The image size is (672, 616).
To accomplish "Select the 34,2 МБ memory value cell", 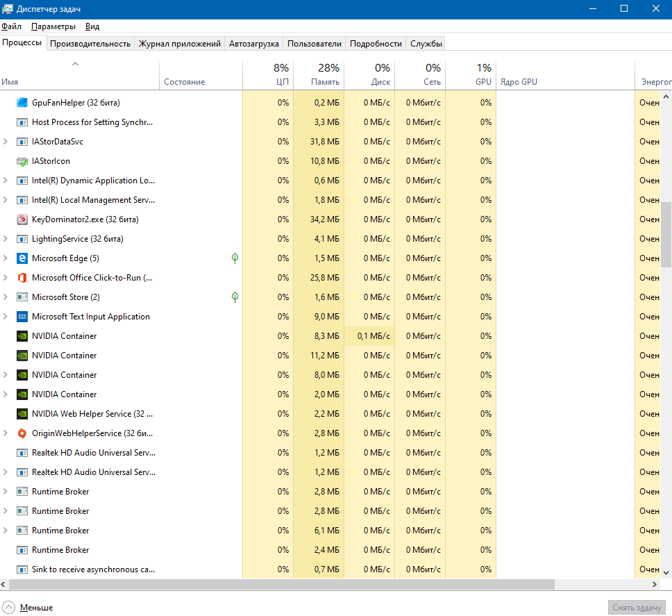I will (319, 219).
